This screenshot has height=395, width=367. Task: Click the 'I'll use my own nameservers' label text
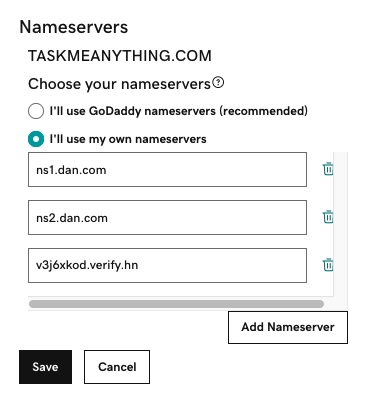point(128,139)
